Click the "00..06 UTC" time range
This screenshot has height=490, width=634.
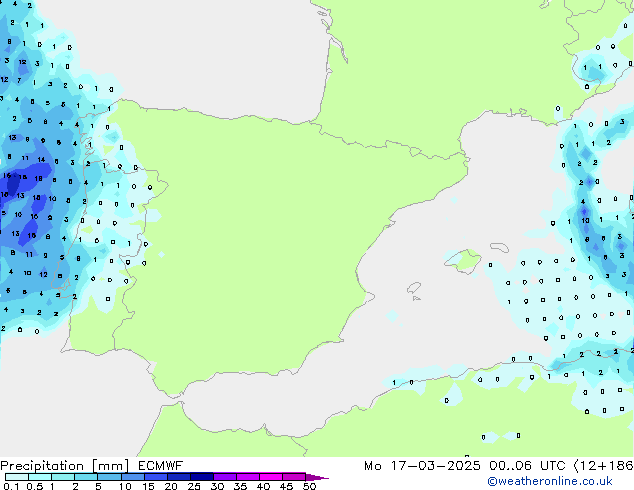(527, 466)
